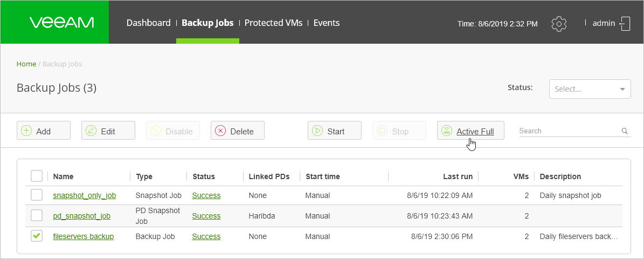Screen dimensions: 644x259
Task: Click the Active Full backup icon
Action: 447,131
